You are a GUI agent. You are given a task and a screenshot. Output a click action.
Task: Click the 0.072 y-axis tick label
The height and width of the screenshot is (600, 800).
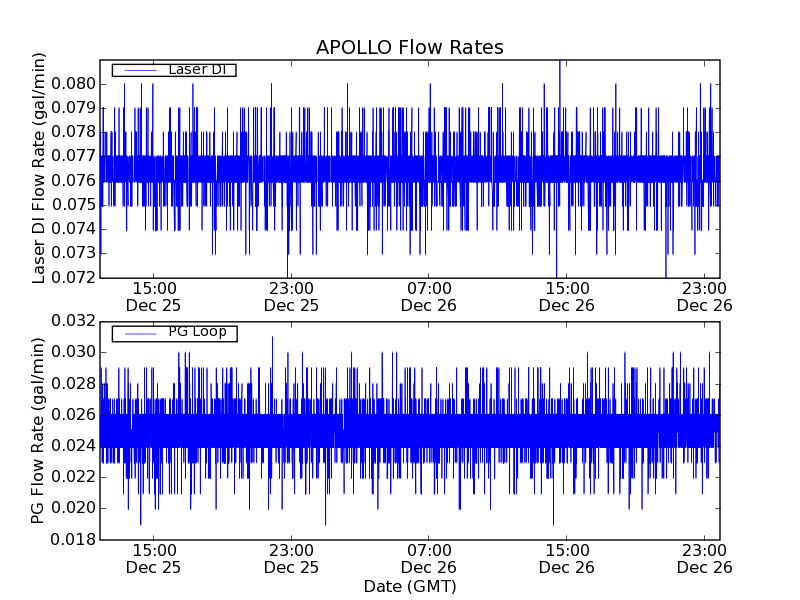pos(72,278)
